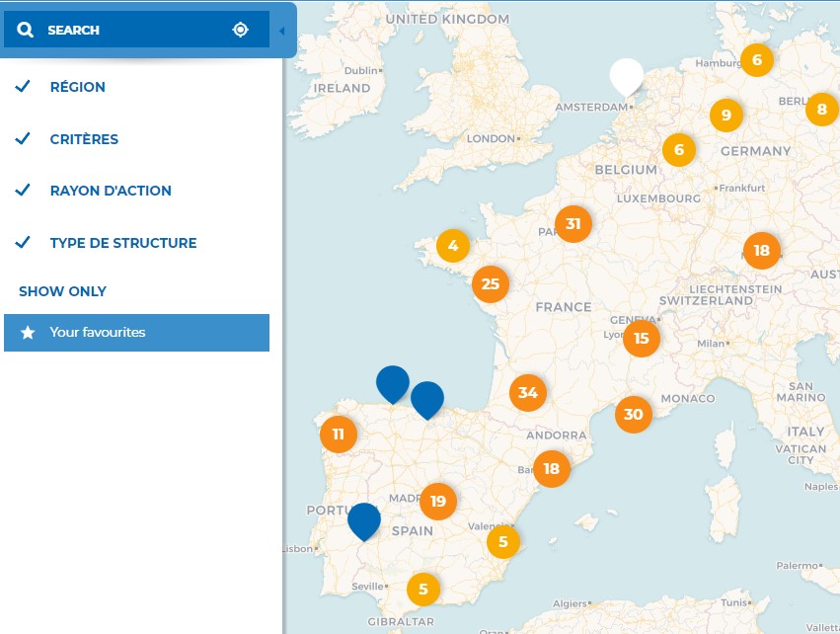Screen dimensions: 840x634
Task: Open the cluster of 5 near Gibraltar
Action: click(x=423, y=589)
